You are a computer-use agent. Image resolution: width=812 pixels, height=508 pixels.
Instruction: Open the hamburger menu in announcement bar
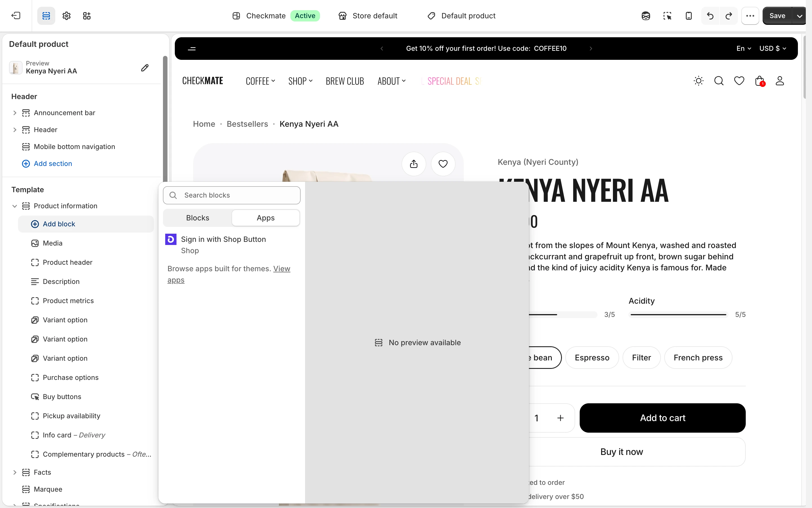(192, 49)
